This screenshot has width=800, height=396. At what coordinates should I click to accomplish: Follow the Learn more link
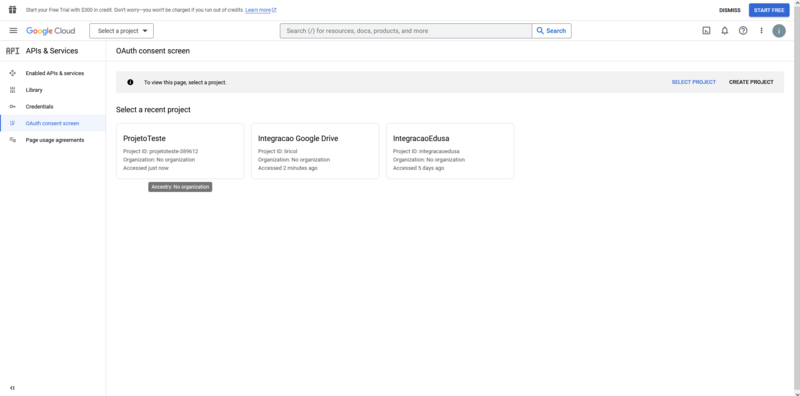pyautogui.click(x=261, y=10)
